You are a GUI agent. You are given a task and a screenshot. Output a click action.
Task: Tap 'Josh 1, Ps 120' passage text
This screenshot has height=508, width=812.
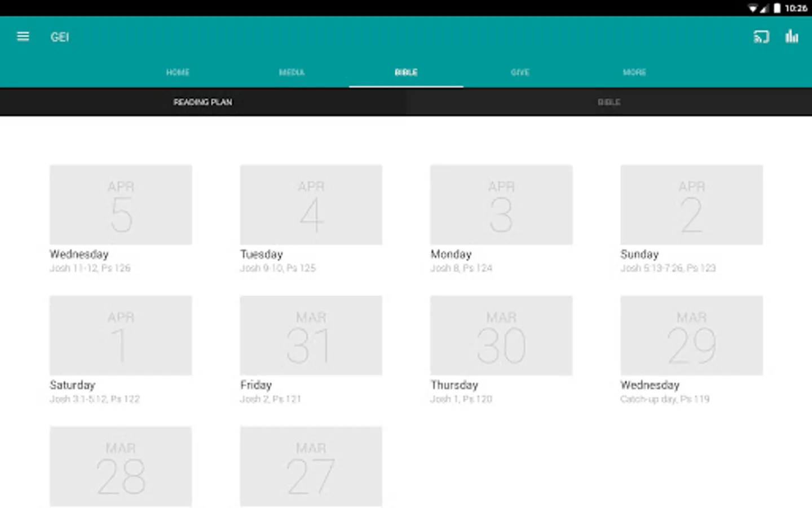pos(461,399)
